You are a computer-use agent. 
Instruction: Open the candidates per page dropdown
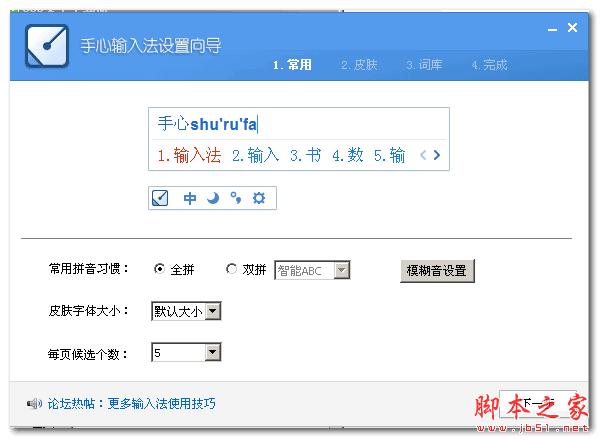coord(186,353)
